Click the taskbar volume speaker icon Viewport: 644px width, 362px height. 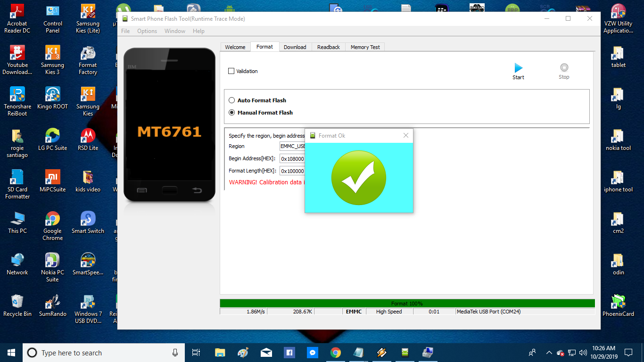[x=583, y=353]
